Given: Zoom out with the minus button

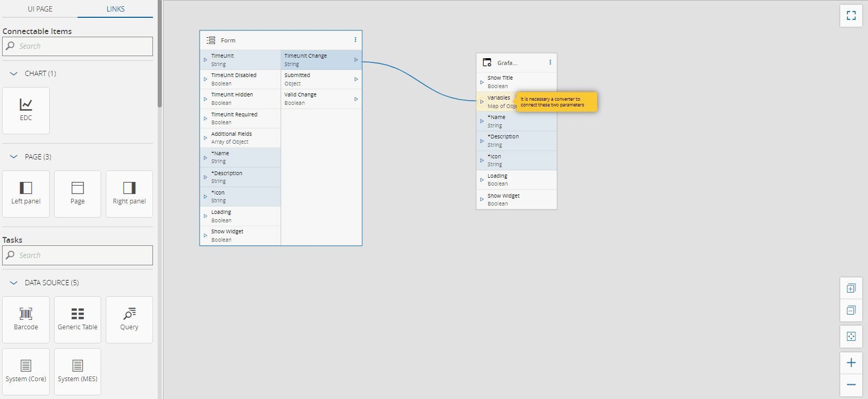Looking at the screenshot, I should 851,385.
